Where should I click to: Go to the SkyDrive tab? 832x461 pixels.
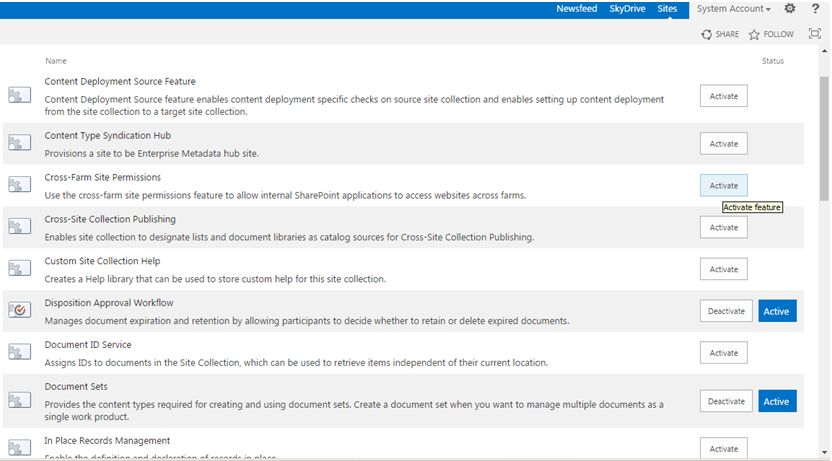click(627, 9)
